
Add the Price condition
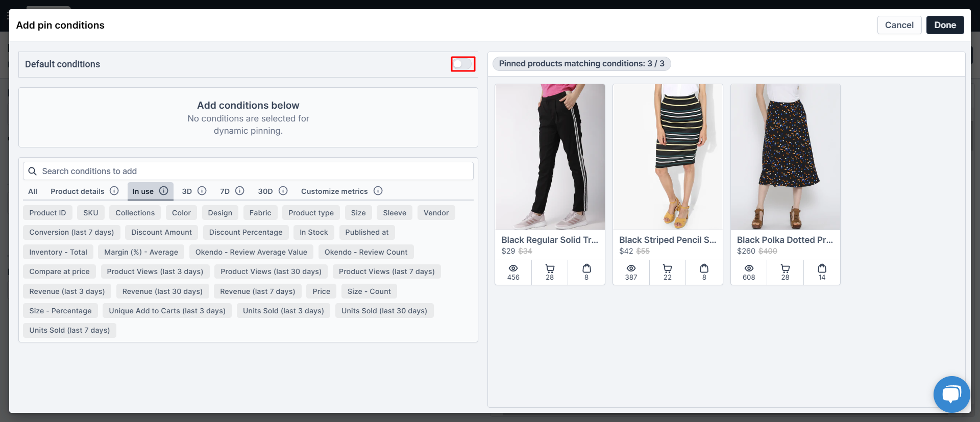pyautogui.click(x=321, y=291)
